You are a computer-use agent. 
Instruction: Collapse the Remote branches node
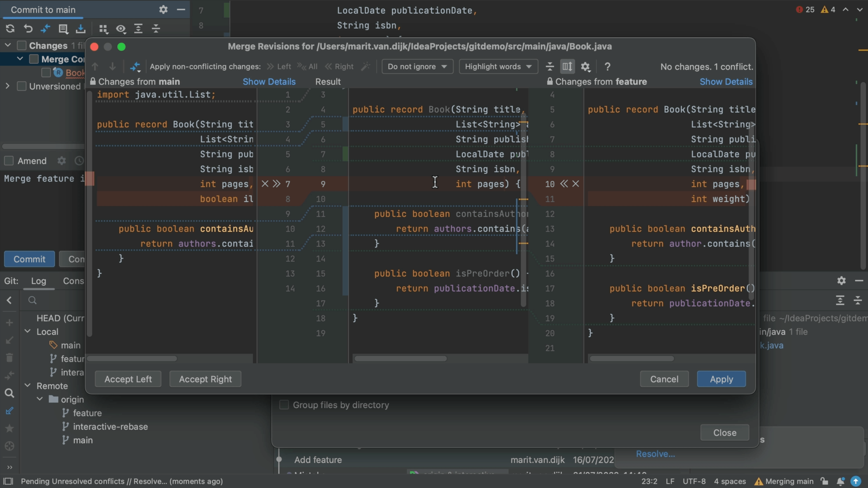28,385
